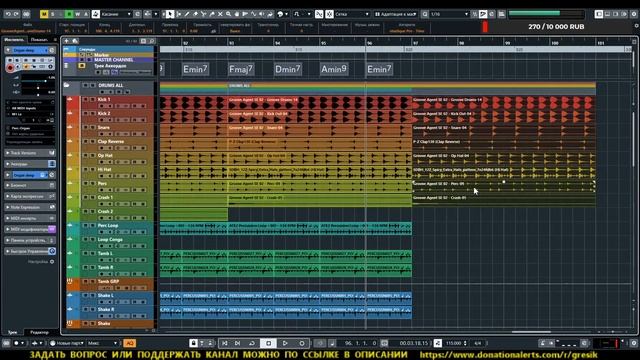The height and width of the screenshot is (360, 640).
Task: Toggle the AQ auto-quantize button
Action: click(129, 343)
